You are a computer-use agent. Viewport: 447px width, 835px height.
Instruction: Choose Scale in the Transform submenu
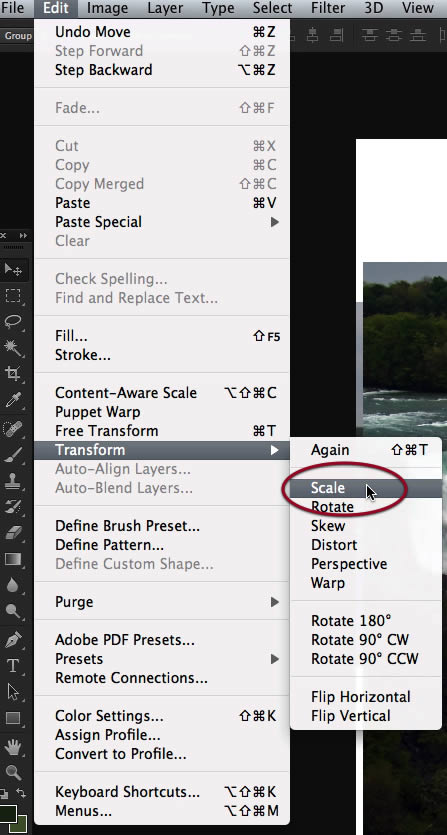pyautogui.click(x=366, y=488)
